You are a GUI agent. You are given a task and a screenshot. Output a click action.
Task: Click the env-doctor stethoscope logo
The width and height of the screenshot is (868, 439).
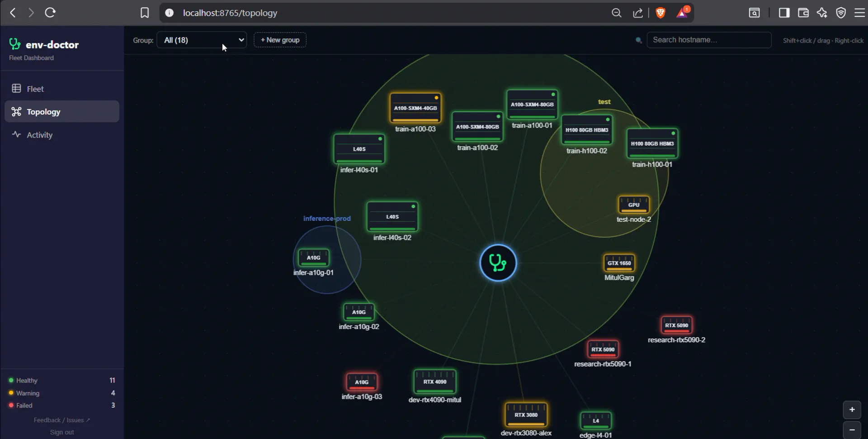coord(15,44)
